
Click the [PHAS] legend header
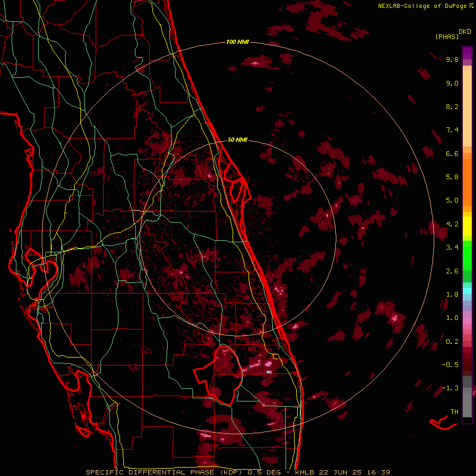[x=447, y=36]
